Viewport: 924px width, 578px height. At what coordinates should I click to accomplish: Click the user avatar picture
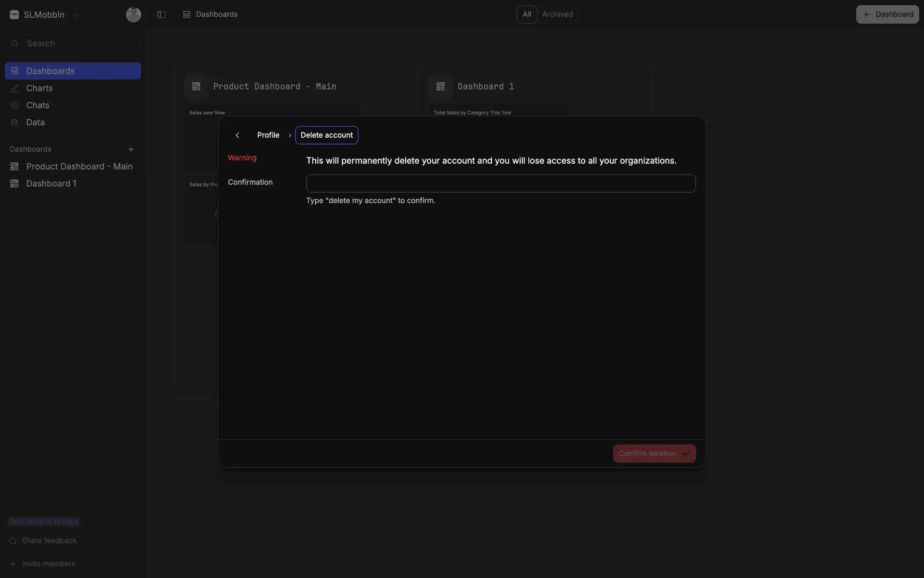(133, 14)
